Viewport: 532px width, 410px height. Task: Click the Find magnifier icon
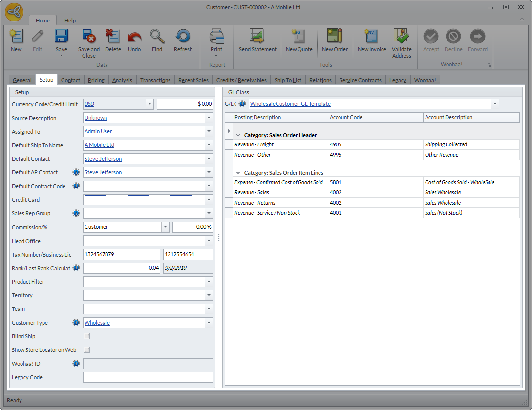[x=157, y=37]
